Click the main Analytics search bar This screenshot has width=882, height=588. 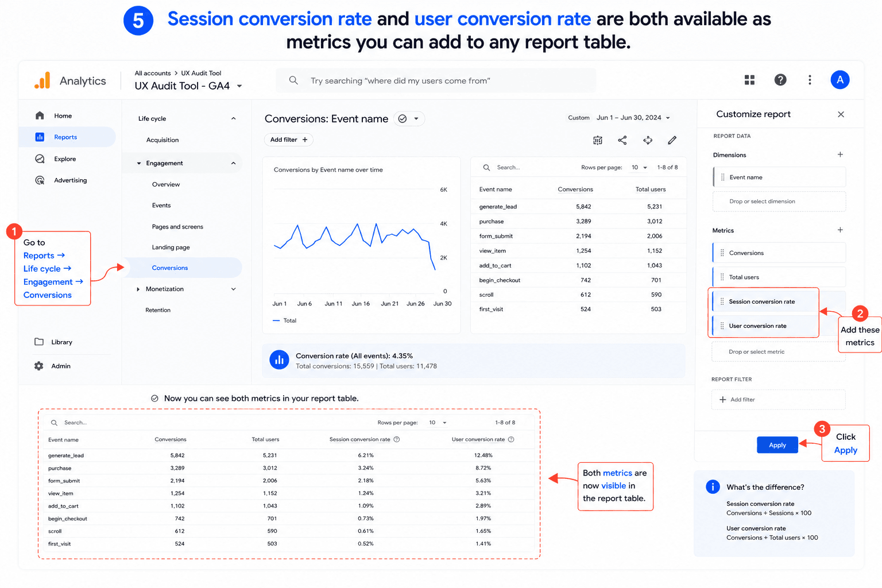(x=436, y=80)
